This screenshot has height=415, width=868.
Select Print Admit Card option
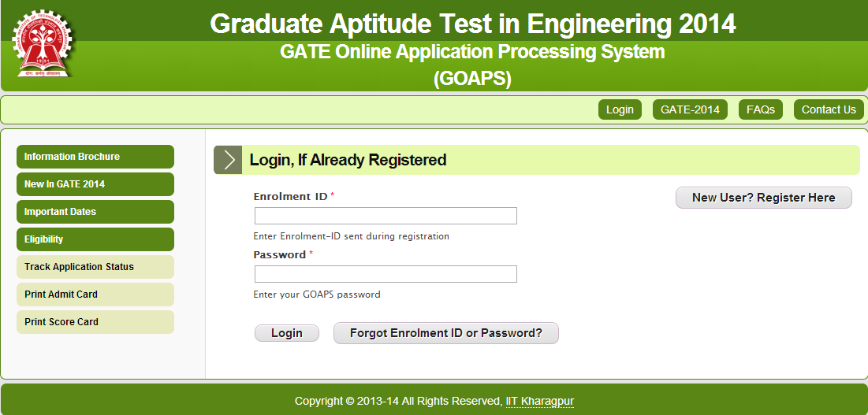[x=95, y=295]
